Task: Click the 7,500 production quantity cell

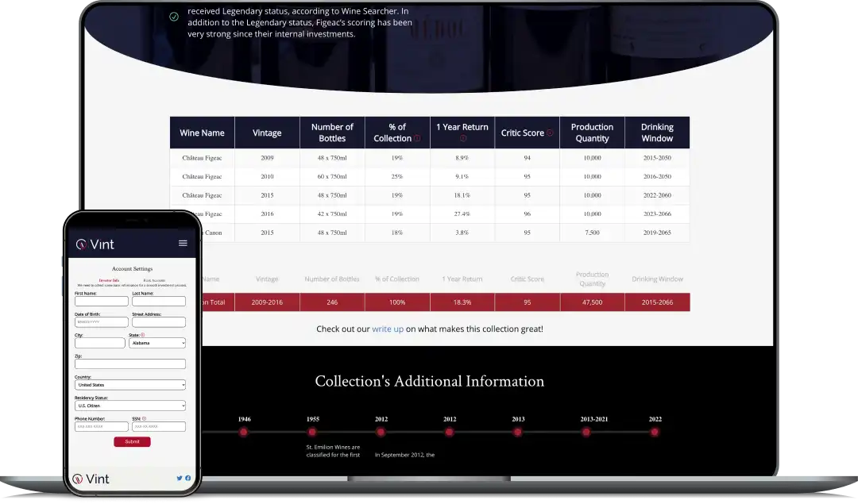Action: click(x=592, y=233)
